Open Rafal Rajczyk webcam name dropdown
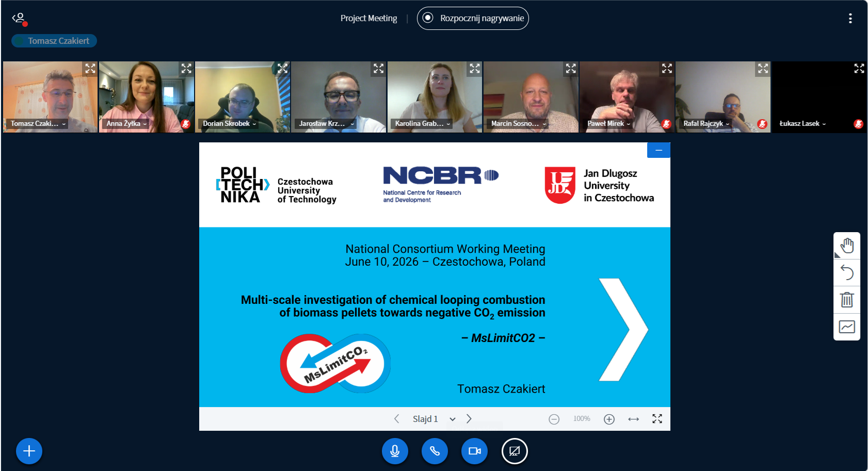The image size is (868, 471). click(706, 124)
